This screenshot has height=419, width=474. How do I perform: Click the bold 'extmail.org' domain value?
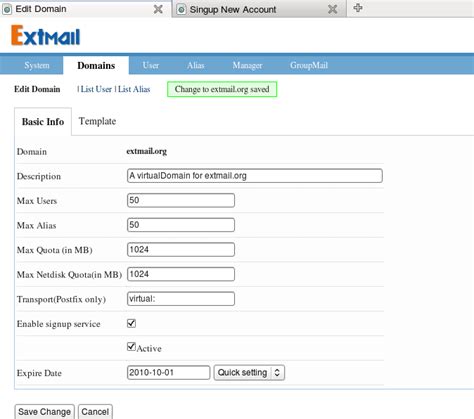pos(146,151)
